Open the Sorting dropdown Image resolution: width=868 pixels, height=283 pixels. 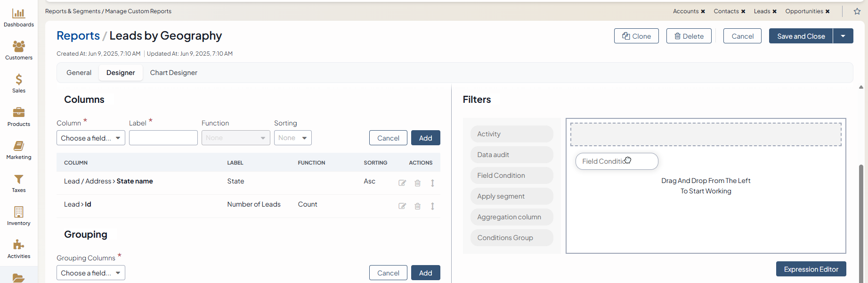tap(292, 138)
